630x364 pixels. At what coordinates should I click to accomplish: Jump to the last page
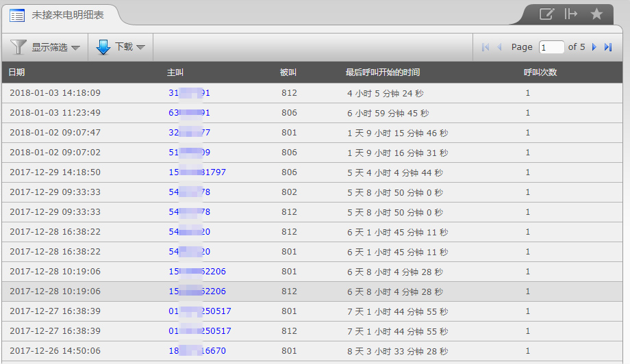pos(607,47)
